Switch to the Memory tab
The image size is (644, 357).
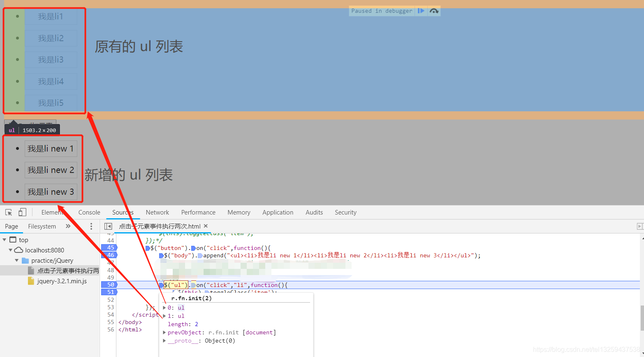point(239,212)
